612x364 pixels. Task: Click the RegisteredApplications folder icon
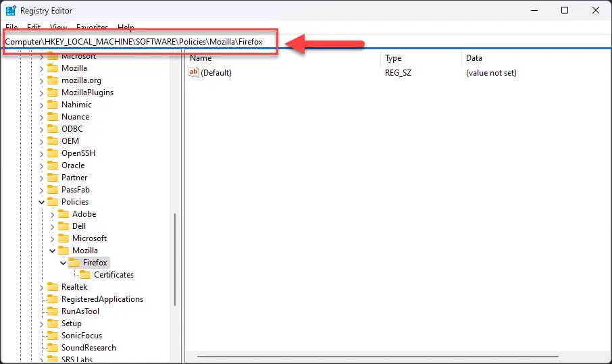(52, 299)
